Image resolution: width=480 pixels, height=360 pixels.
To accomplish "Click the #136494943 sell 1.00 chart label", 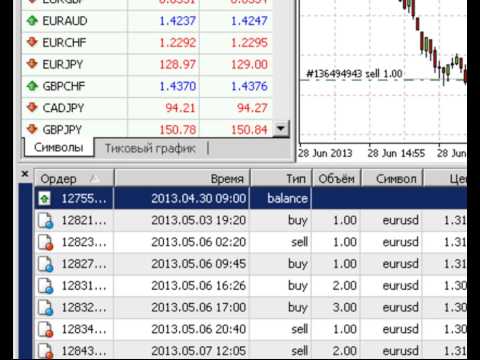I will pyautogui.click(x=354, y=73).
